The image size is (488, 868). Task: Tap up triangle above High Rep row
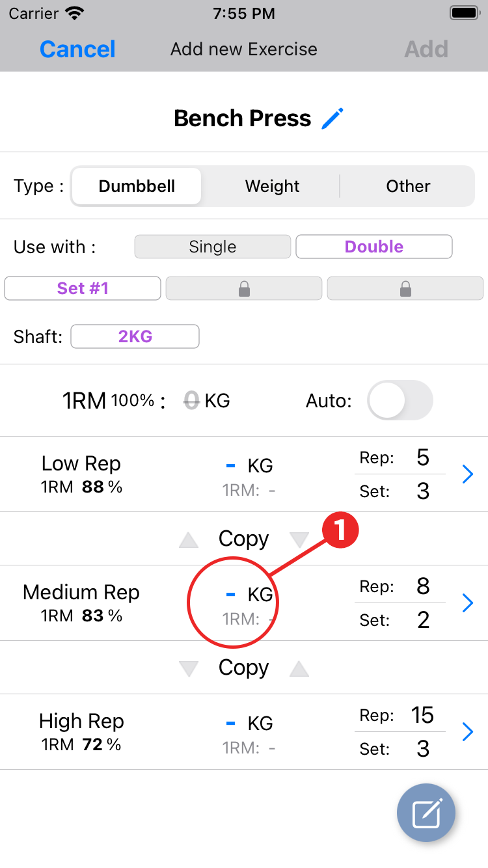299,668
